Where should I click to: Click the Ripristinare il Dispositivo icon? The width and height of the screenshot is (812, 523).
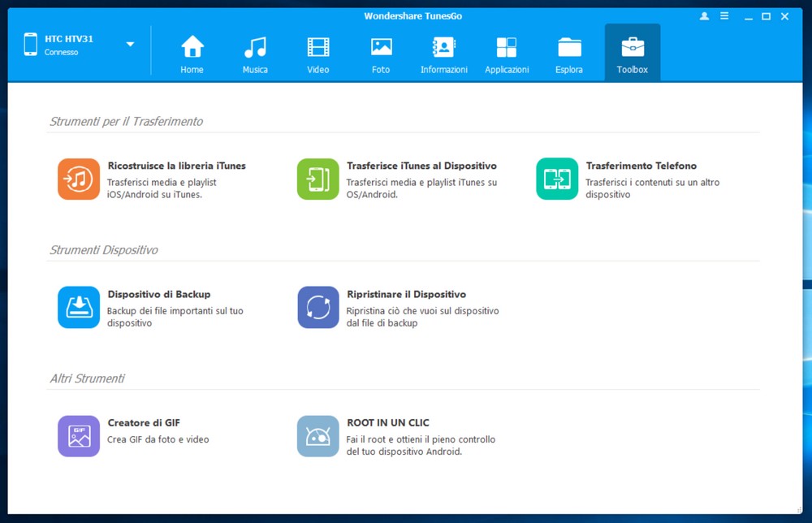[318, 308]
